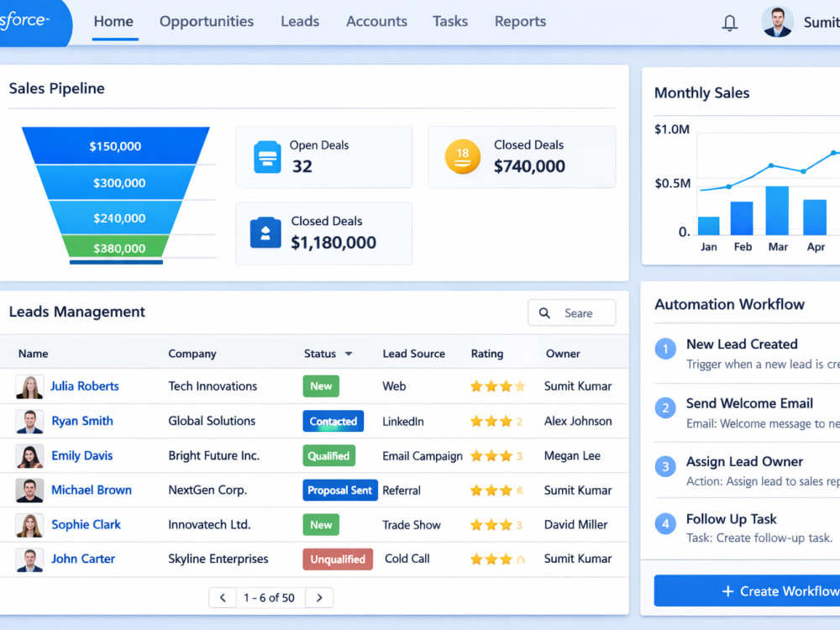
Task: Click the Trade Show lead source cell
Action: [x=412, y=525]
